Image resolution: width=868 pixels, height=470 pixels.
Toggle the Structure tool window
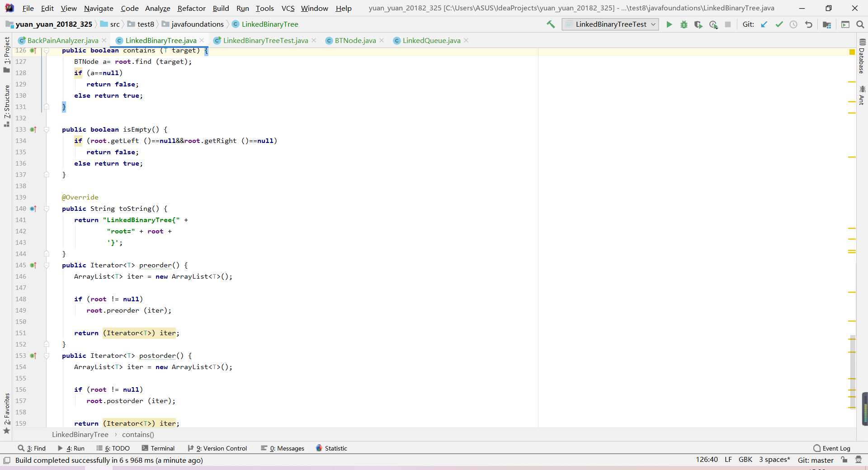6,105
